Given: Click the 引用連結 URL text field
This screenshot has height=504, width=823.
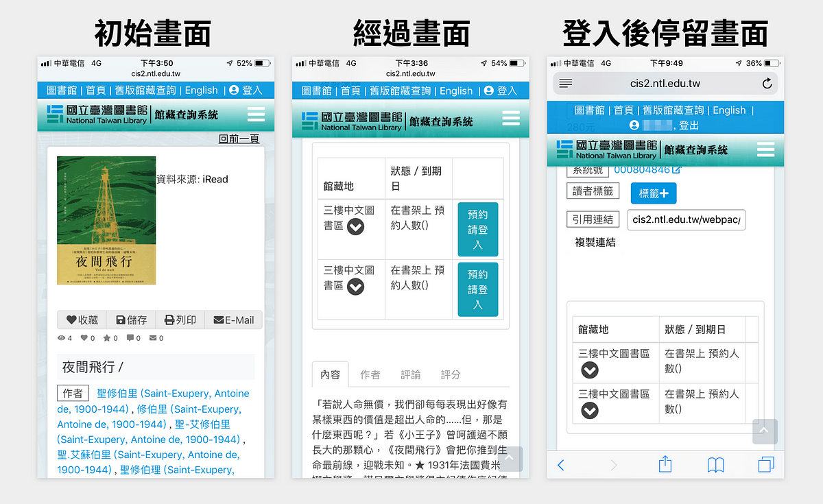Looking at the screenshot, I should [x=686, y=220].
